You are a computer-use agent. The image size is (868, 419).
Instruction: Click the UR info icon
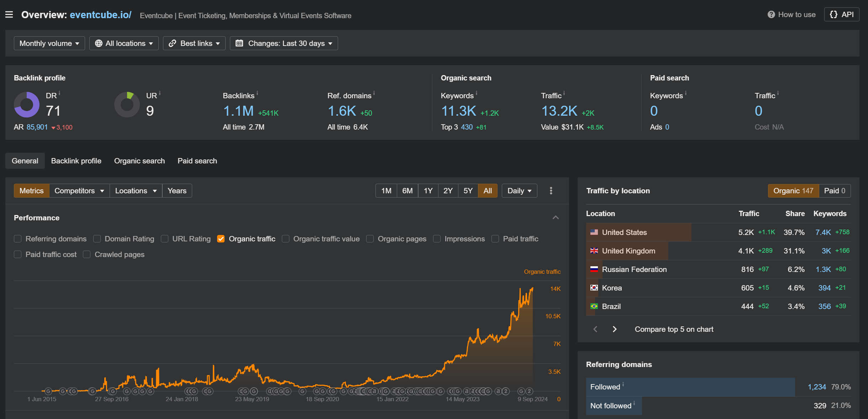(160, 93)
